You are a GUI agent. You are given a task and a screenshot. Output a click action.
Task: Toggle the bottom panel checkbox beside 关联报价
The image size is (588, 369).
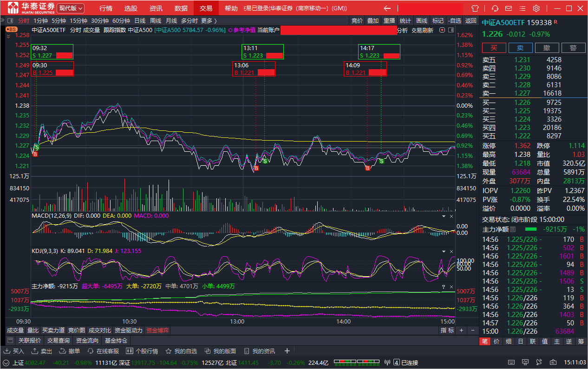(x=10, y=340)
